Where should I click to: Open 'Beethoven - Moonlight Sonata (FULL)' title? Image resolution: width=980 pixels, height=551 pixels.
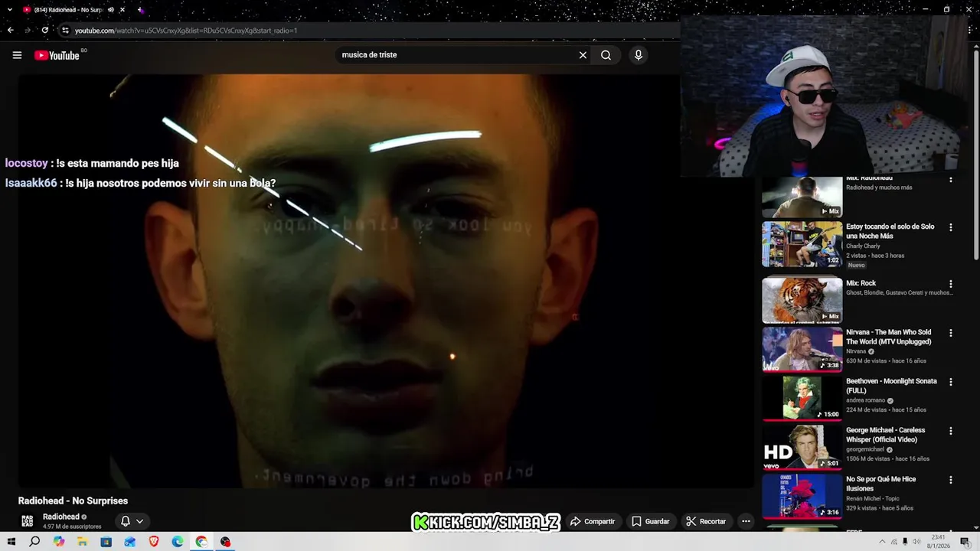point(891,386)
